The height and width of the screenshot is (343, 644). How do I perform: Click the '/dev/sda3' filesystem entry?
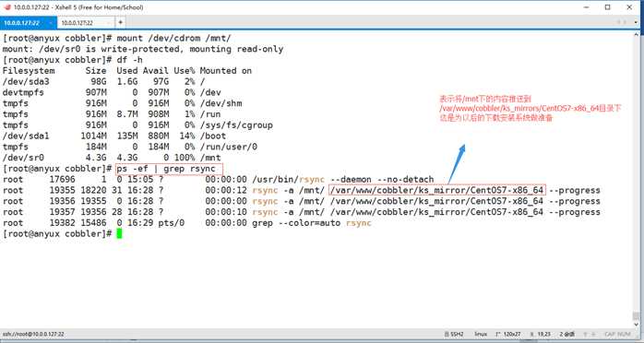click(x=26, y=82)
